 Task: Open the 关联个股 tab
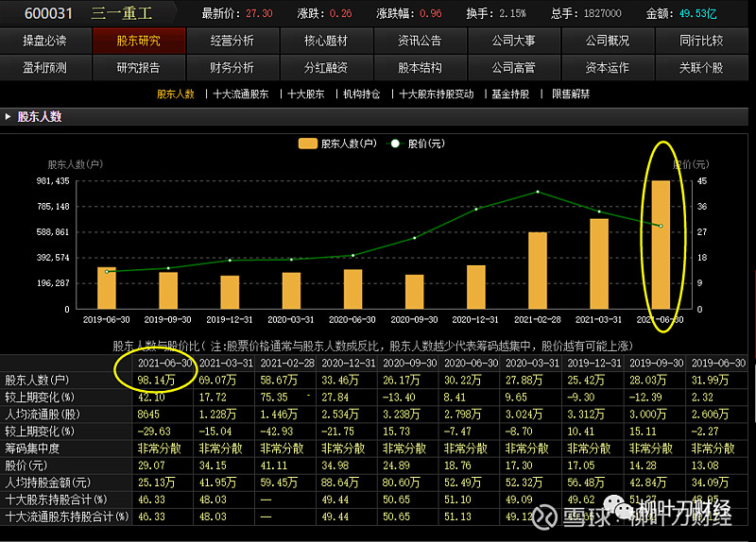point(701,67)
